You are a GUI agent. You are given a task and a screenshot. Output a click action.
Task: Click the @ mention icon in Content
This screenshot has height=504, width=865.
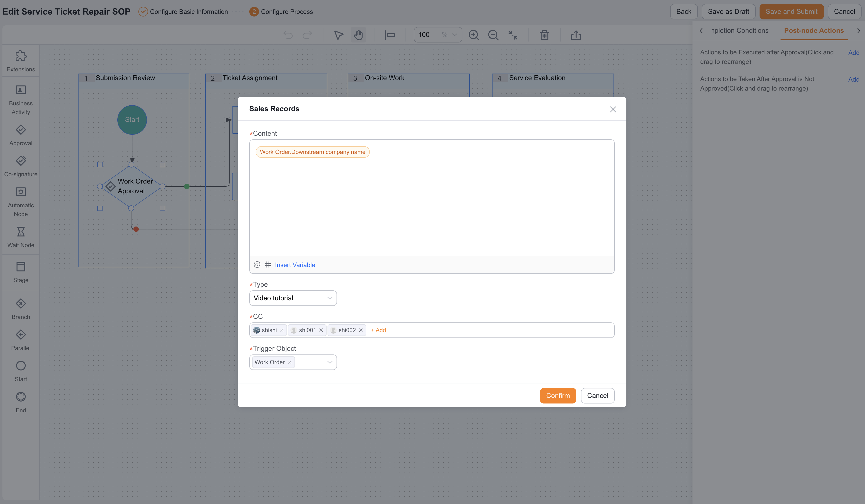(257, 264)
